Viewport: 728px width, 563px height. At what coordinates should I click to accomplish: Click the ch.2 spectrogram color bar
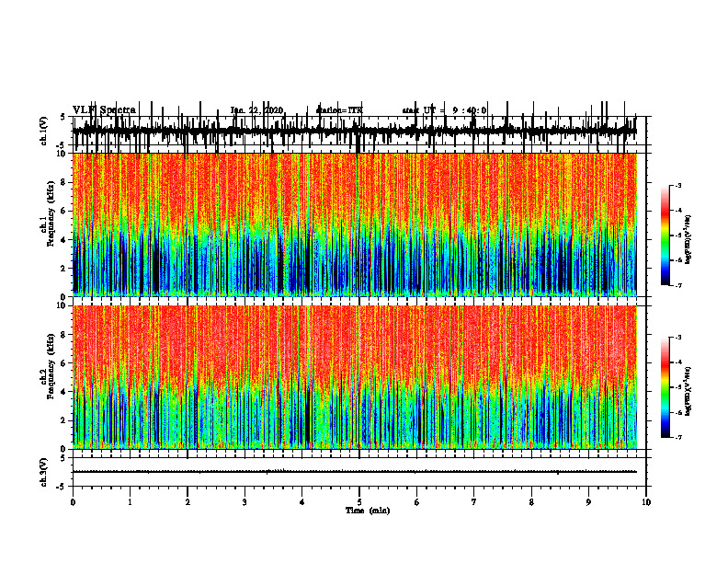[x=665, y=387]
